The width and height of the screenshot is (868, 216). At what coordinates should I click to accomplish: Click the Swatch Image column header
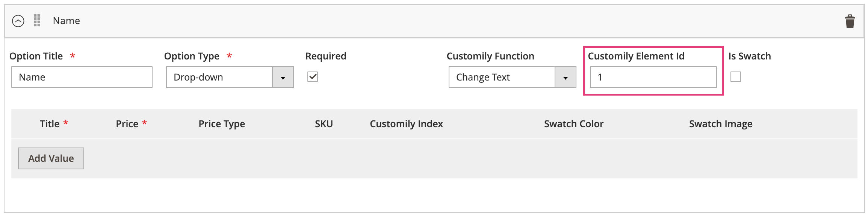click(x=721, y=124)
